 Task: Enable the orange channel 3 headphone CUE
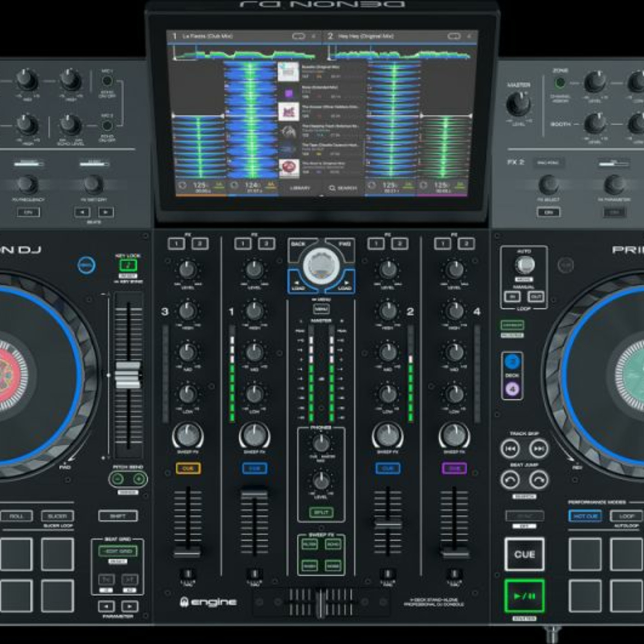pyautogui.click(x=188, y=468)
